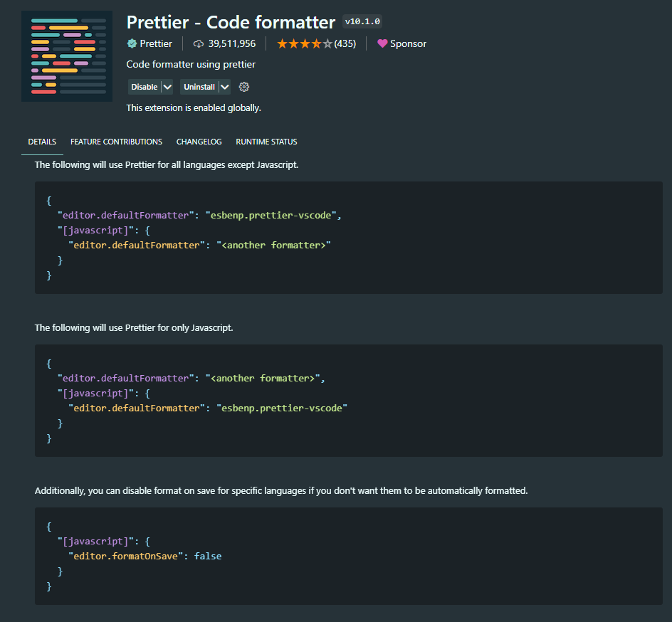Click the star rating icons
This screenshot has height=622, width=672.
pos(304,43)
